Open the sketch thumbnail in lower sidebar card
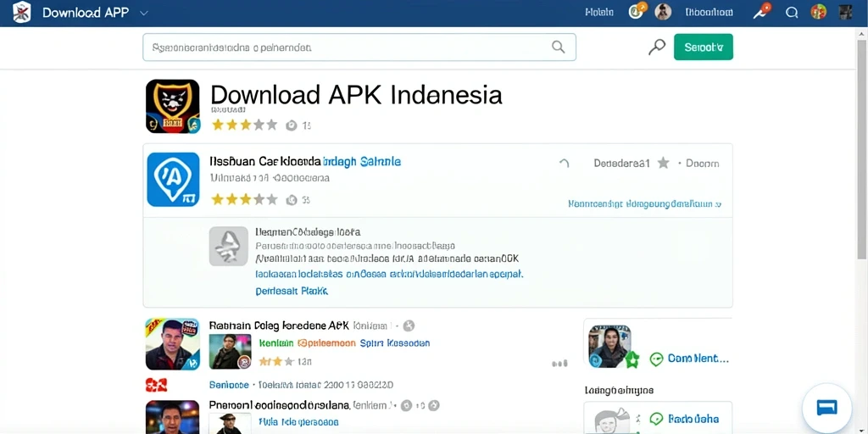This screenshot has height=434, width=868. tap(612, 420)
